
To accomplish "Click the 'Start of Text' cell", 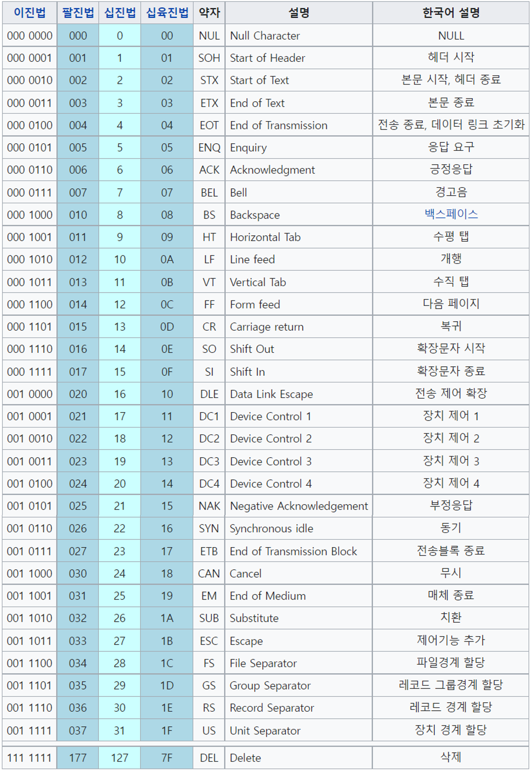I will (299, 80).
